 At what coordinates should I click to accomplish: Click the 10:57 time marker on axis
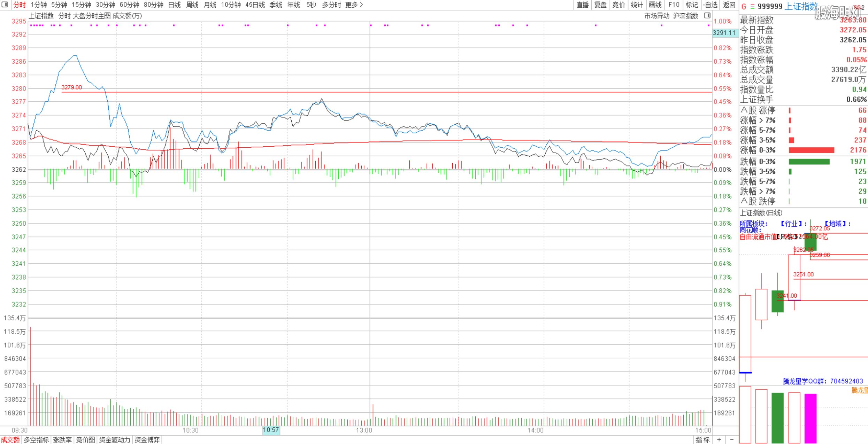pyautogui.click(x=271, y=430)
